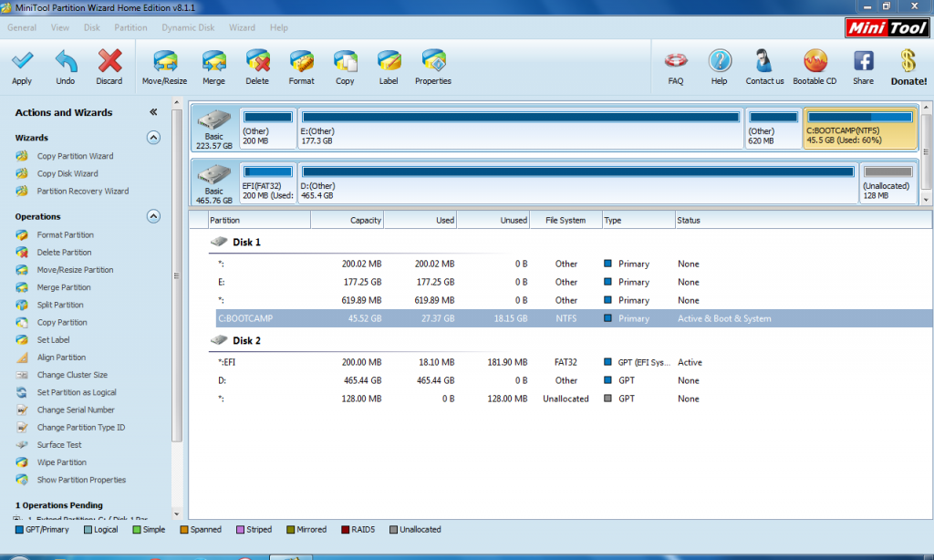Image resolution: width=934 pixels, height=560 pixels.
Task: Click the 223.57 GB Basic disk icon
Action: tap(214, 119)
